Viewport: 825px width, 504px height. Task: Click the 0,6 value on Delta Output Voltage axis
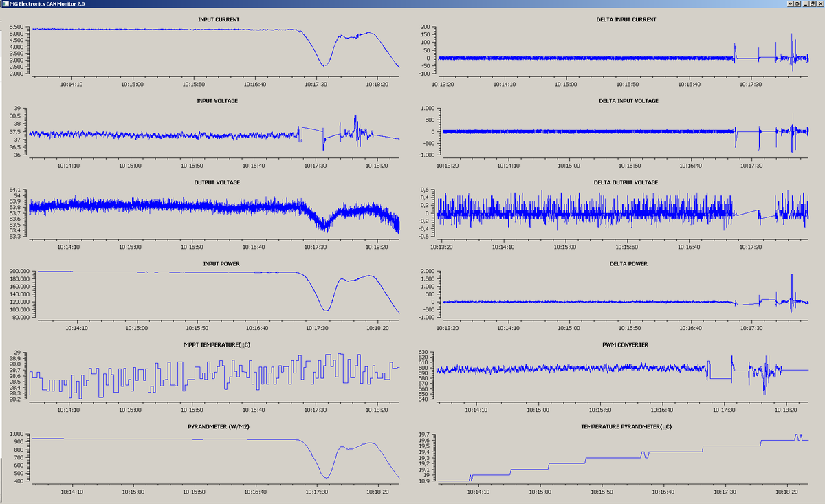[x=424, y=190]
